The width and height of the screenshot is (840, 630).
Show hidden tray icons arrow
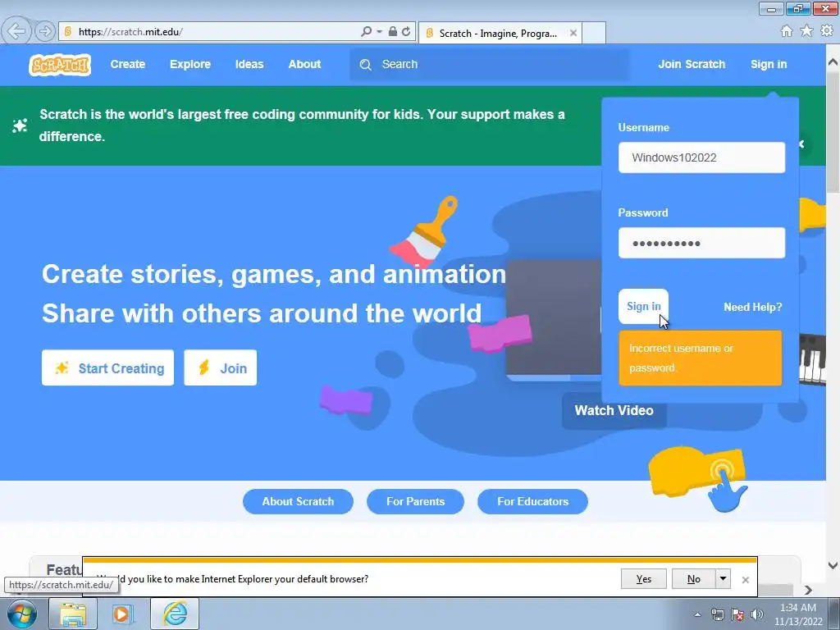tap(697, 614)
